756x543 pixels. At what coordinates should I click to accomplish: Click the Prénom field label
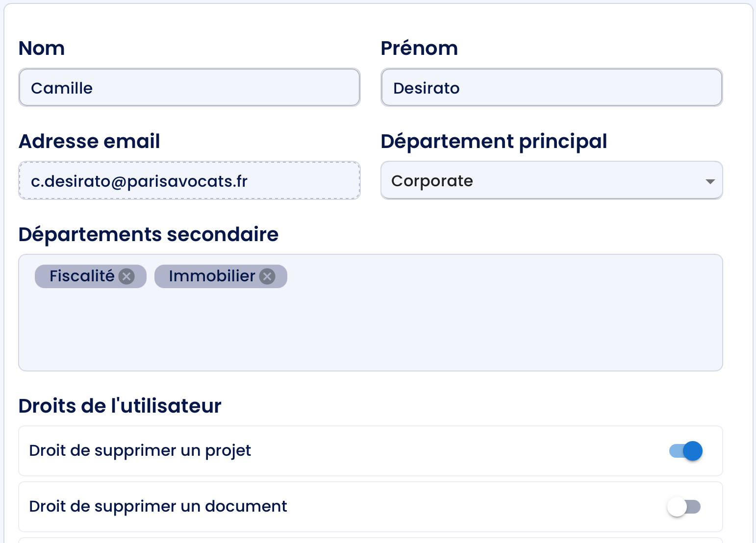coord(419,49)
